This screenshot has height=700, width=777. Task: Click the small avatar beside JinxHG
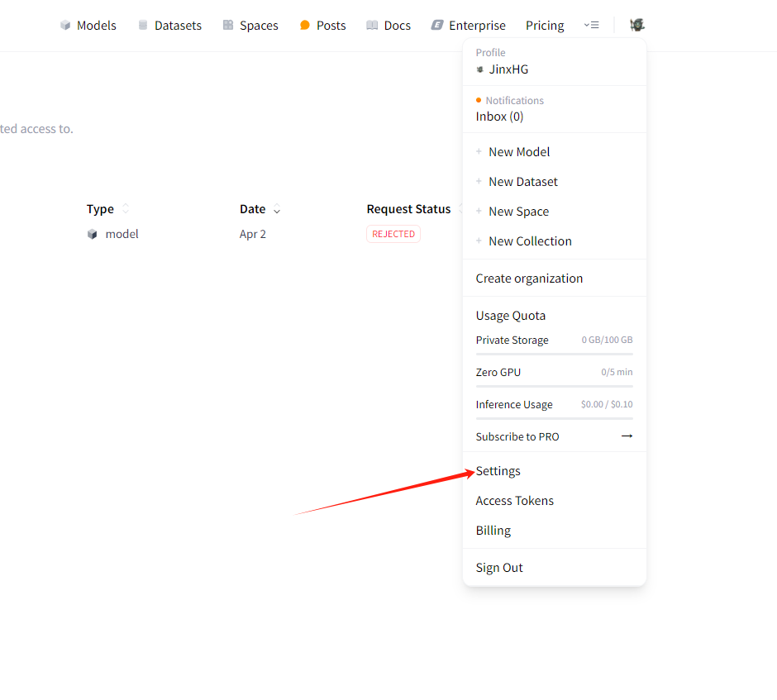tap(479, 69)
